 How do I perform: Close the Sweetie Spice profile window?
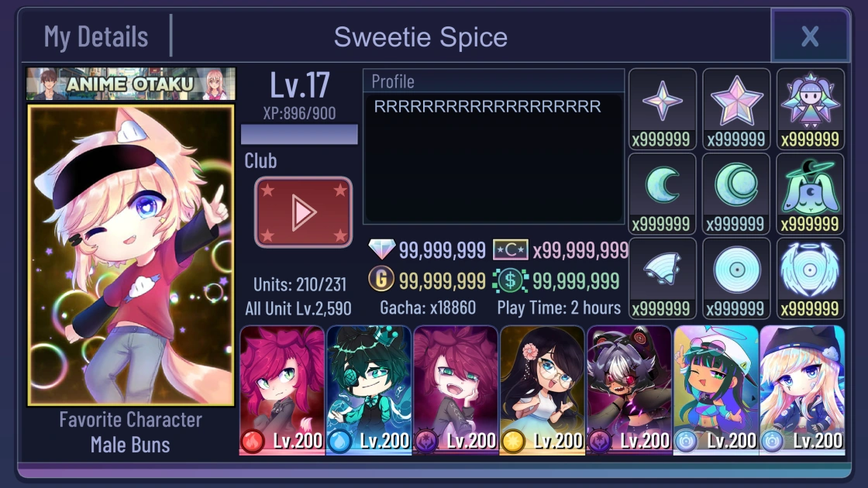810,36
